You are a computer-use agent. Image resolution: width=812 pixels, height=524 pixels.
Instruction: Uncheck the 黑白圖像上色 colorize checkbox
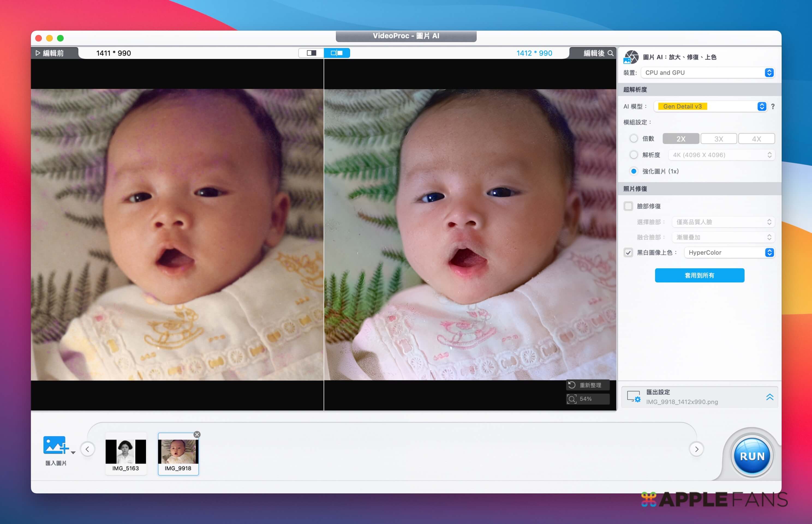tap(628, 252)
